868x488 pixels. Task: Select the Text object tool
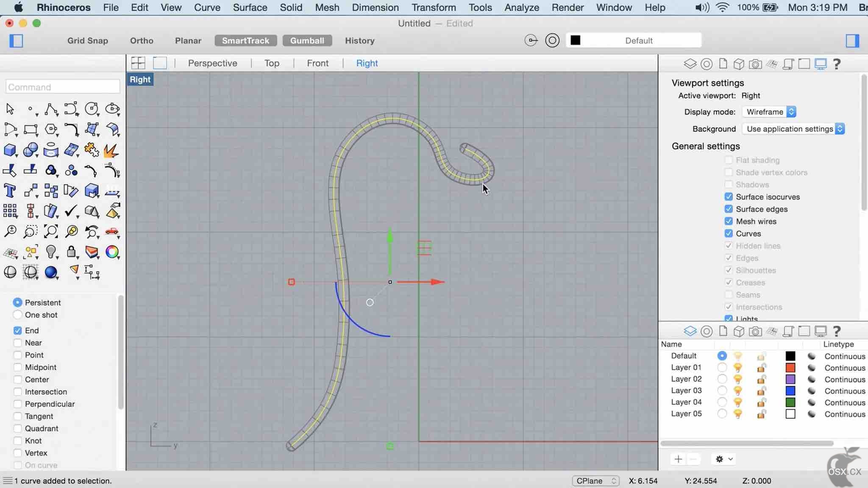click(x=10, y=191)
